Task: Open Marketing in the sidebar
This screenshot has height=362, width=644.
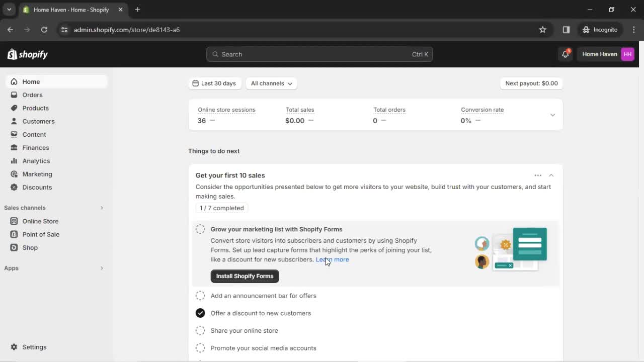Action: (56, 174)
